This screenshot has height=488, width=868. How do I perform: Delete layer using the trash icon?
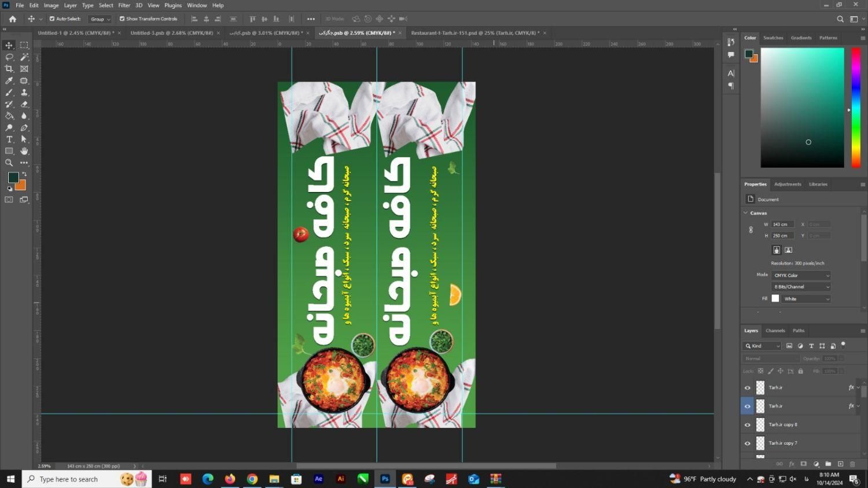(x=852, y=464)
